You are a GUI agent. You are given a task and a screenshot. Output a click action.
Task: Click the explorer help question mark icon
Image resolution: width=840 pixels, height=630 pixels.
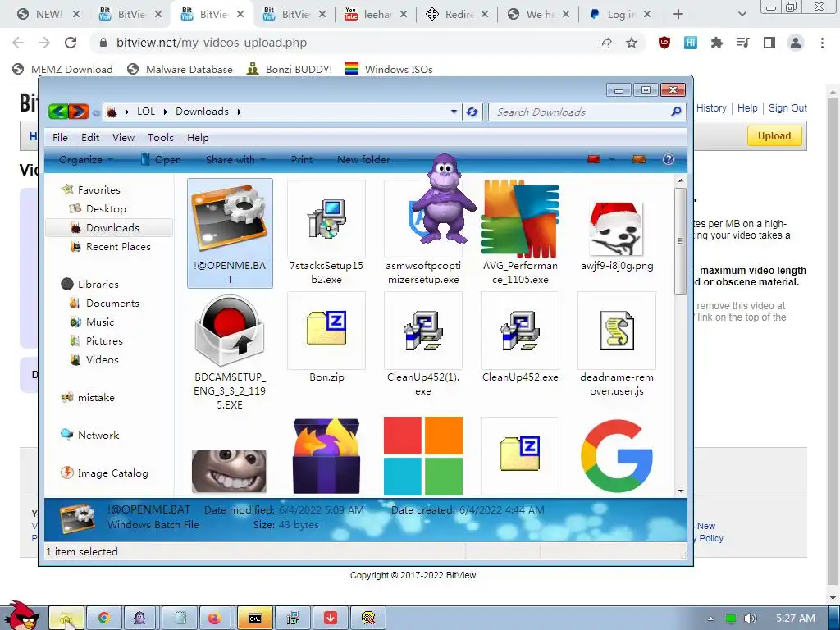pyautogui.click(x=668, y=159)
